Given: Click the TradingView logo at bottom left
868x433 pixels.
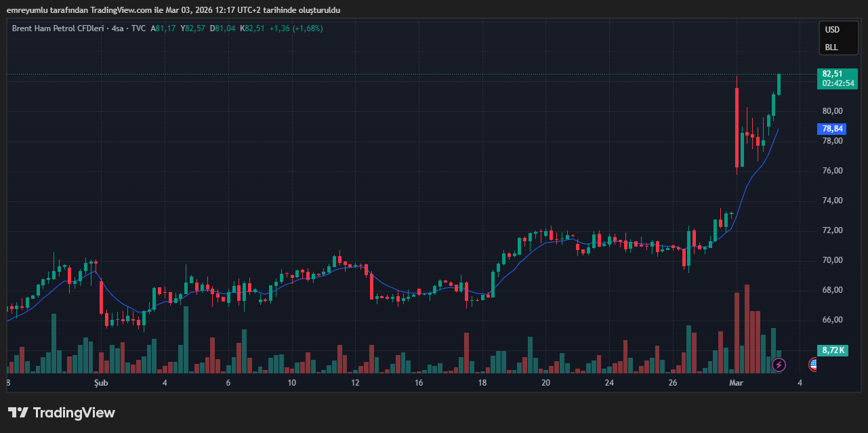Looking at the screenshot, I should [62, 413].
